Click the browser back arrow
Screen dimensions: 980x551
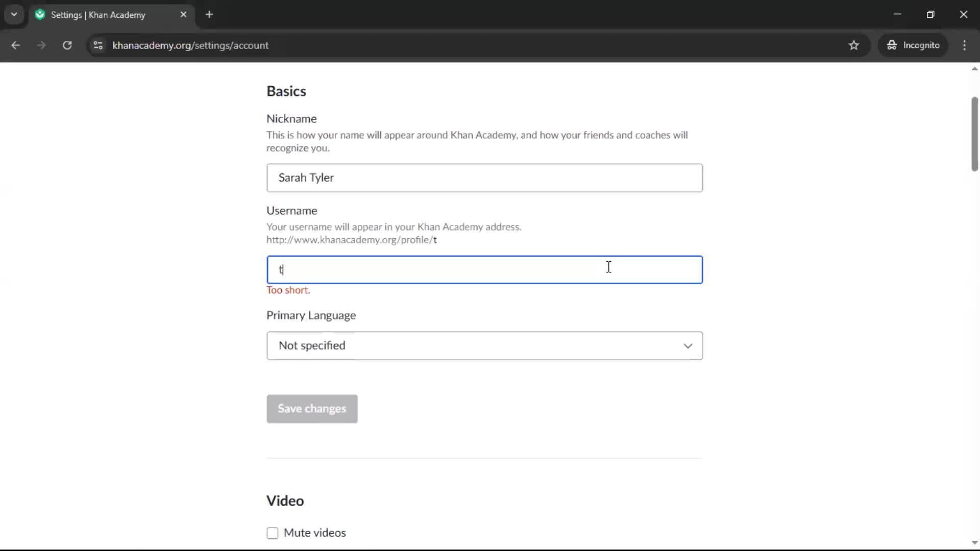15,45
